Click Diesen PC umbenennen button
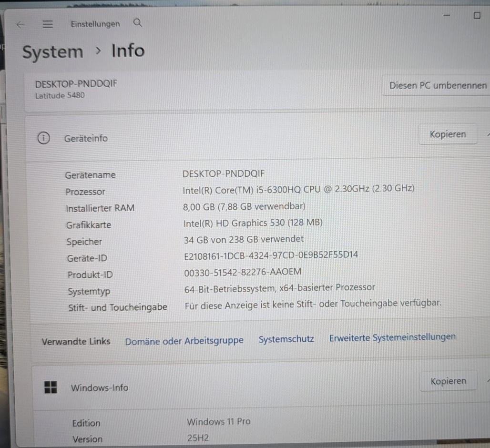The width and height of the screenshot is (490, 448). [x=438, y=85]
